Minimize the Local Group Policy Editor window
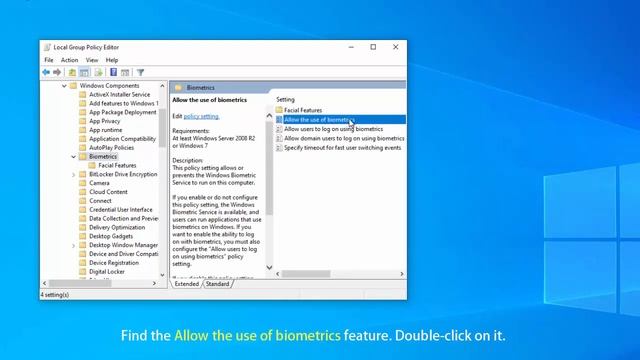This screenshot has height=360, width=640. pos(351,47)
